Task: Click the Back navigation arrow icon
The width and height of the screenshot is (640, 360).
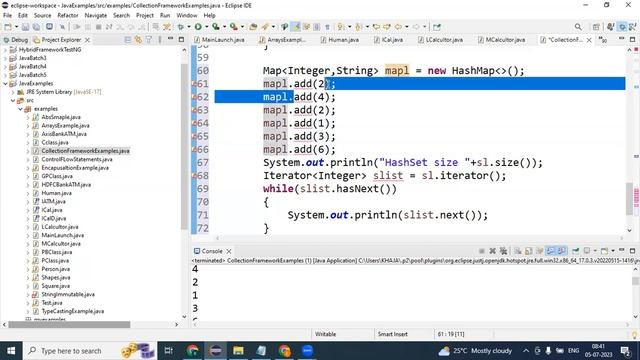Action: click(398, 27)
